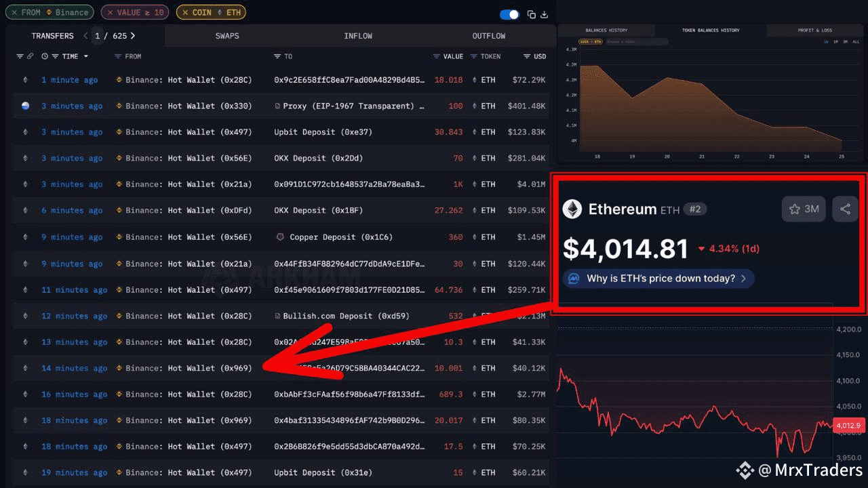Go to the previous transfers page arrow

tap(85, 35)
